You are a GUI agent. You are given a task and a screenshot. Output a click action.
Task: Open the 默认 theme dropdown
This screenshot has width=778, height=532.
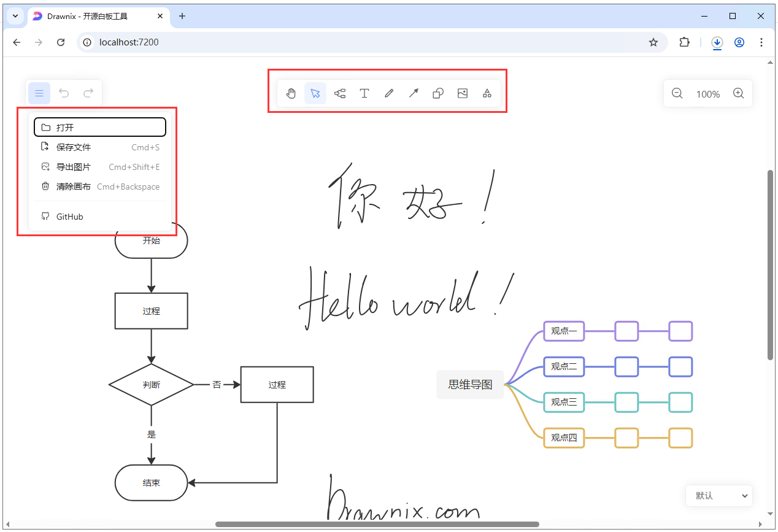[x=718, y=496]
